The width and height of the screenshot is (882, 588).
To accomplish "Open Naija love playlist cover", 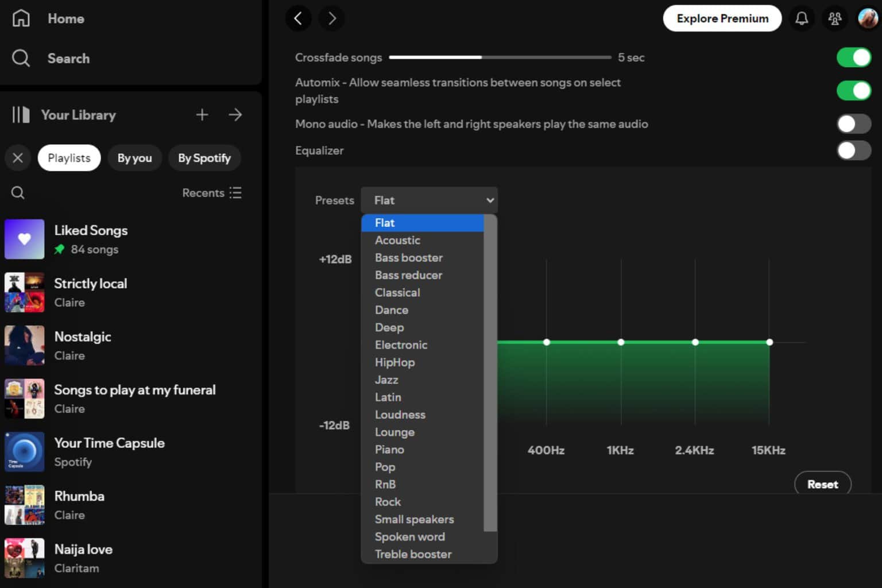I will click(x=25, y=558).
